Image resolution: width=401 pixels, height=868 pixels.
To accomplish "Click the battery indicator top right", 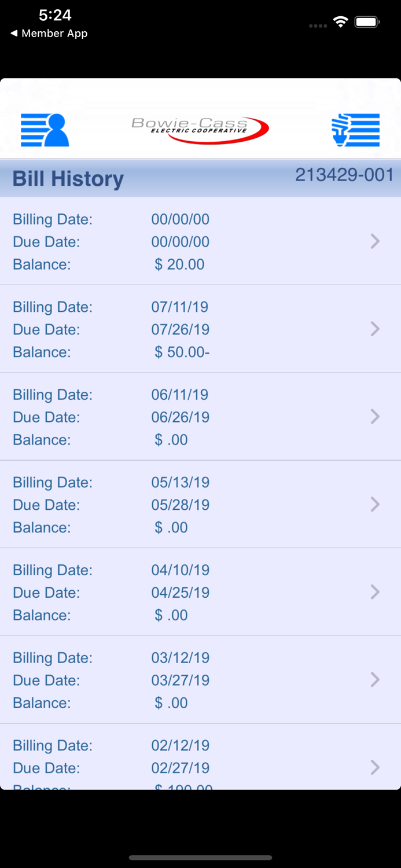I will [367, 21].
